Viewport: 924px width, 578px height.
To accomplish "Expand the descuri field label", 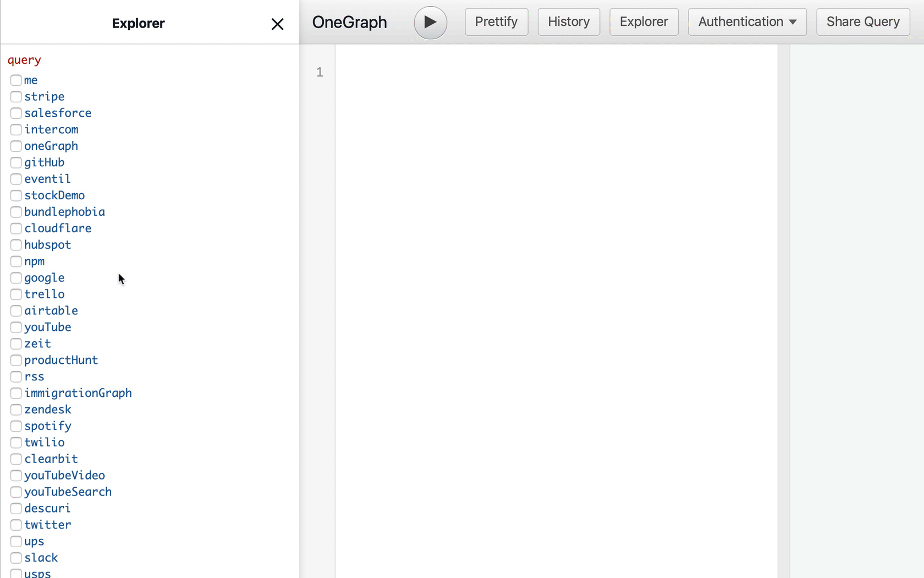I will (47, 509).
